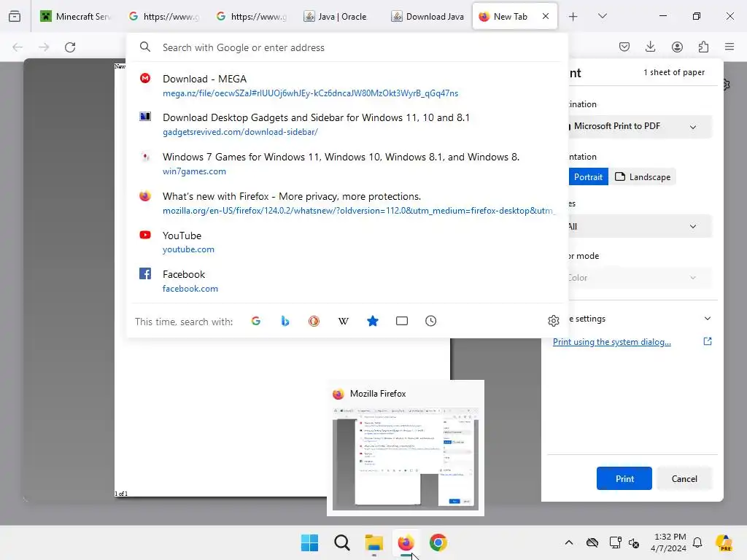Click the open-new-tab plus icon
747x560 pixels.
[x=573, y=16]
